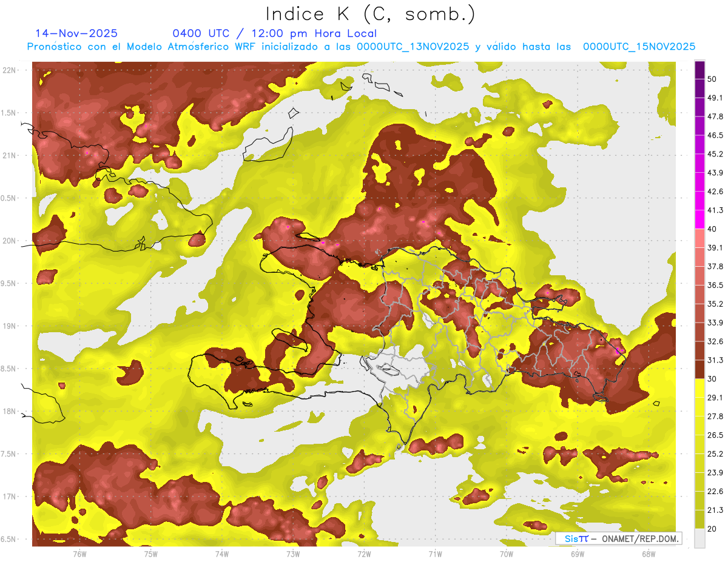This screenshot has height=562, width=728.
Task: Click the colorbar value '27.8'
Action: [715, 416]
